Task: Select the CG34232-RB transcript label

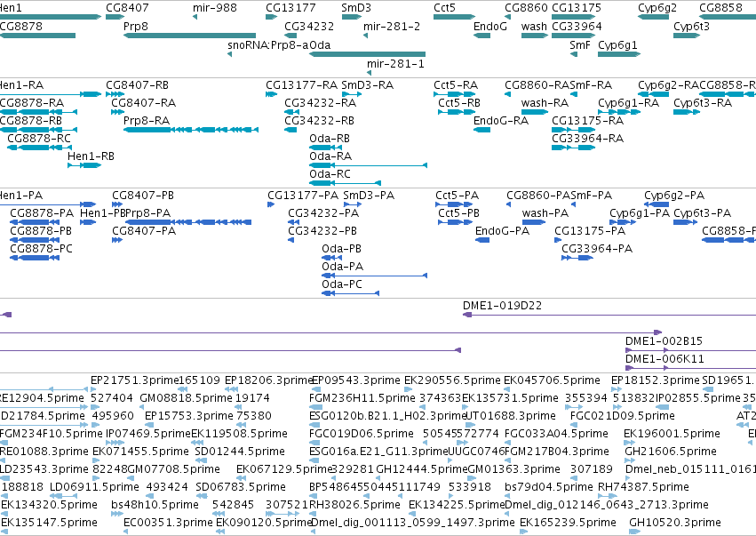Action: click(319, 121)
